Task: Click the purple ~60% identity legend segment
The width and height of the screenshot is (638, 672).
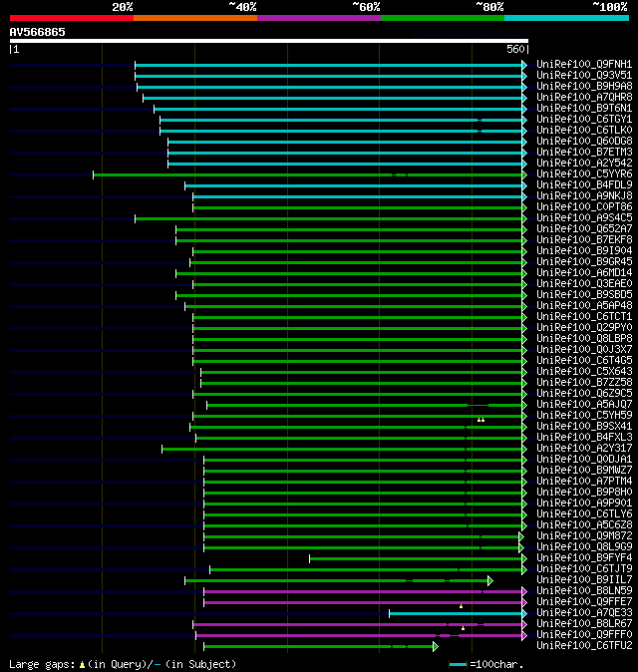Action: 319,18
